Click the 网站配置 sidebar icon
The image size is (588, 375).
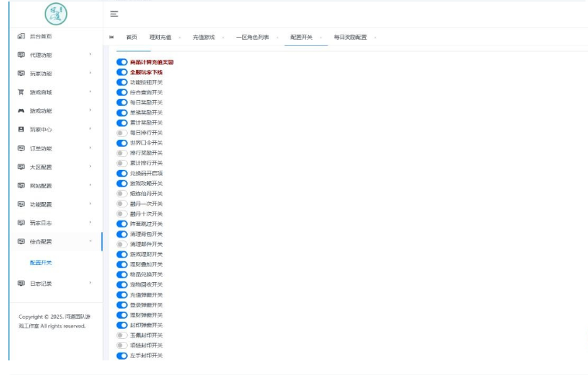click(x=21, y=186)
